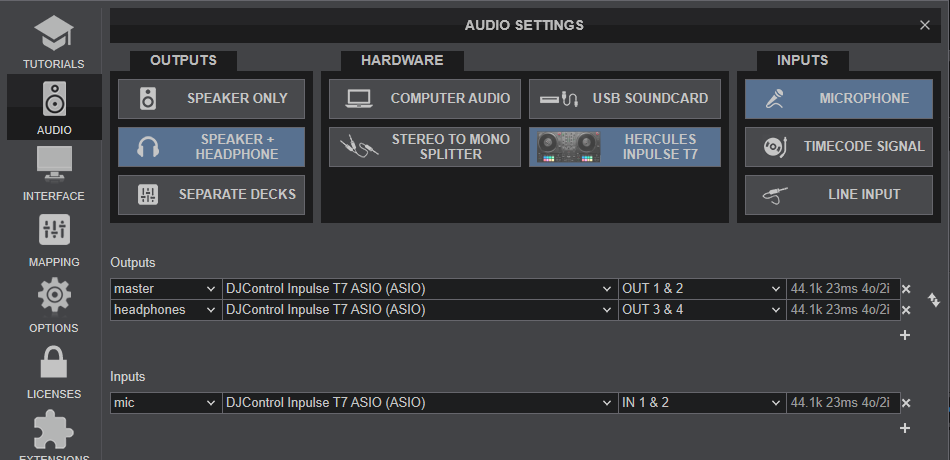950x460 pixels.
Task: Select the Interface monitor icon
Action: 53,166
